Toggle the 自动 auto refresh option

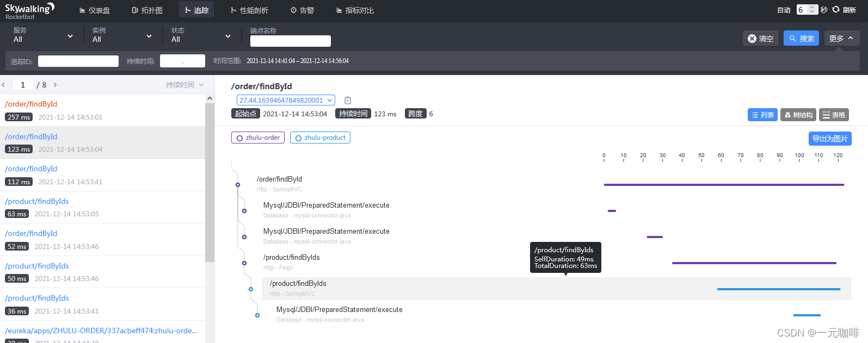[x=784, y=10]
